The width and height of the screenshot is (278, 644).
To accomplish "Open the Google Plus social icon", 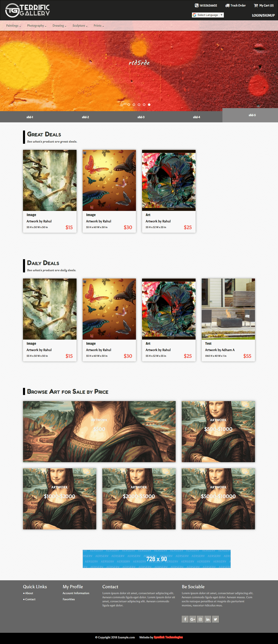I will (x=193, y=619).
